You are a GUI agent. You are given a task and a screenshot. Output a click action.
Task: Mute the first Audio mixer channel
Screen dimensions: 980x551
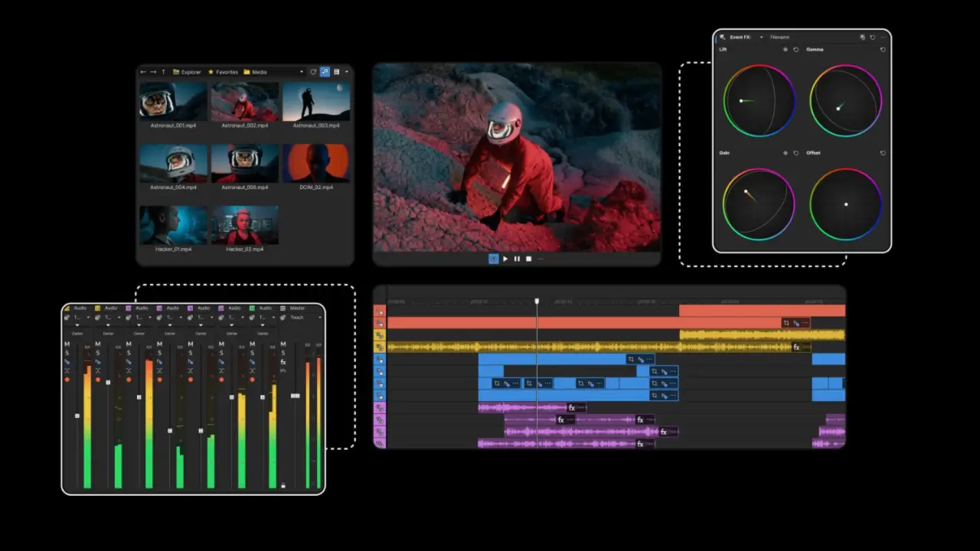click(x=66, y=343)
